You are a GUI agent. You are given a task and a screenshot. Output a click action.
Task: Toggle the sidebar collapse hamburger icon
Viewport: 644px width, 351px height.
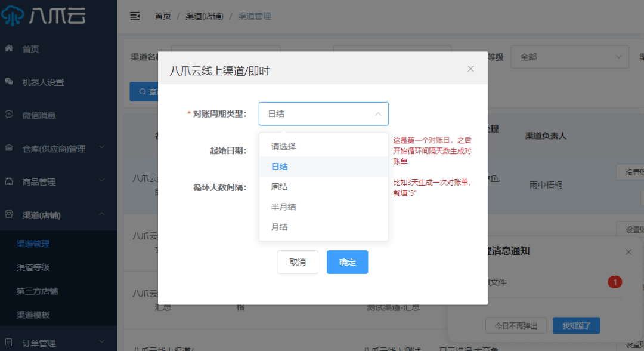[x=135, y=16]
